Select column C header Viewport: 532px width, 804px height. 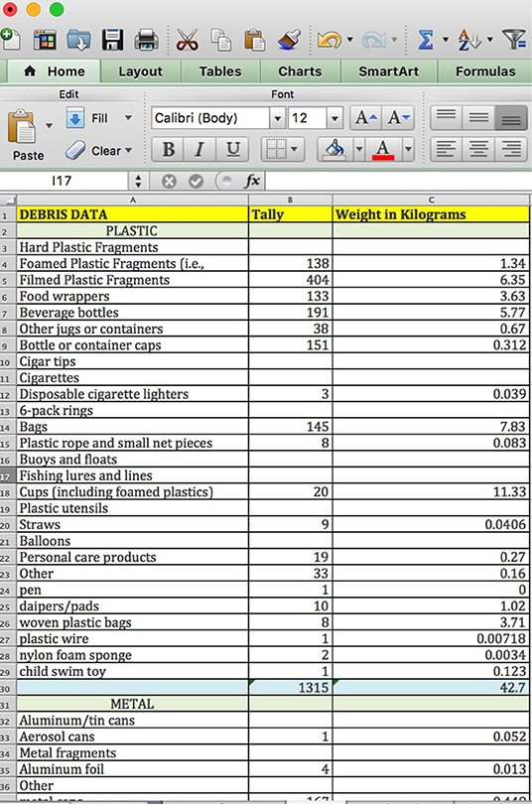pos(431,201)
